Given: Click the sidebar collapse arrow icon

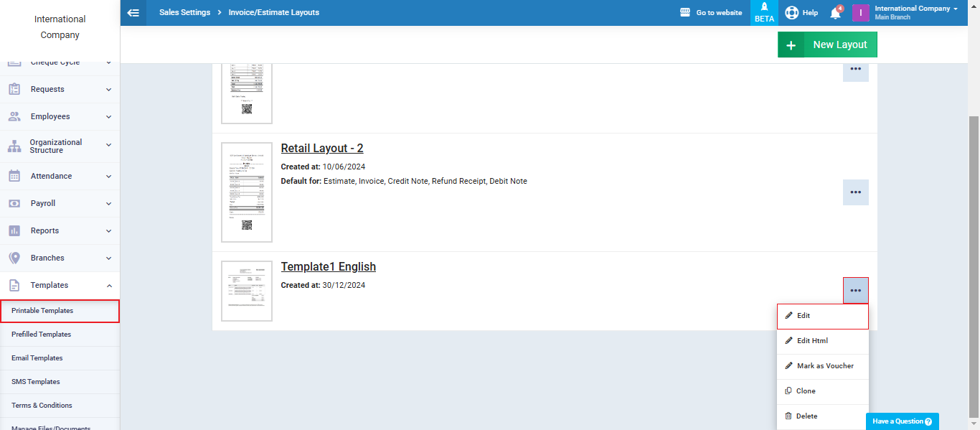Looking at the screenshot, I should (x=133, y=12).
